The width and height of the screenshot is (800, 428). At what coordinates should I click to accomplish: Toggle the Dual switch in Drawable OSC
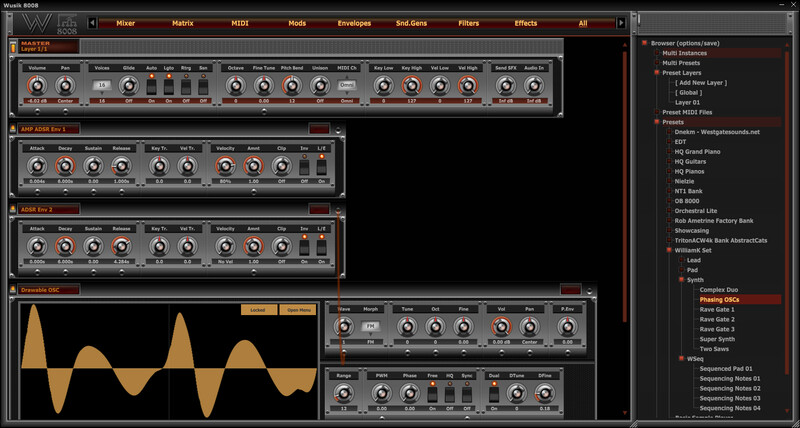(x=494, y=394)
